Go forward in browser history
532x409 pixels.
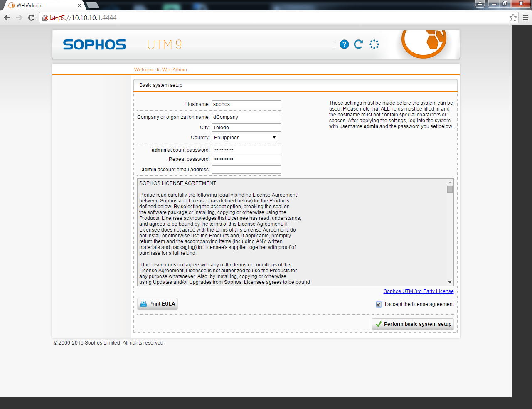point(19,17)
